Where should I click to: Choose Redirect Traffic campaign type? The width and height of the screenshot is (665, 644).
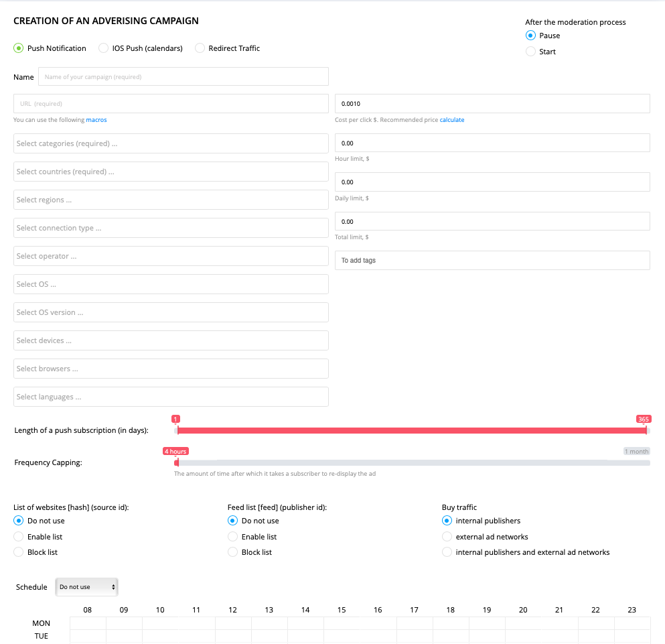click(200, 48)
